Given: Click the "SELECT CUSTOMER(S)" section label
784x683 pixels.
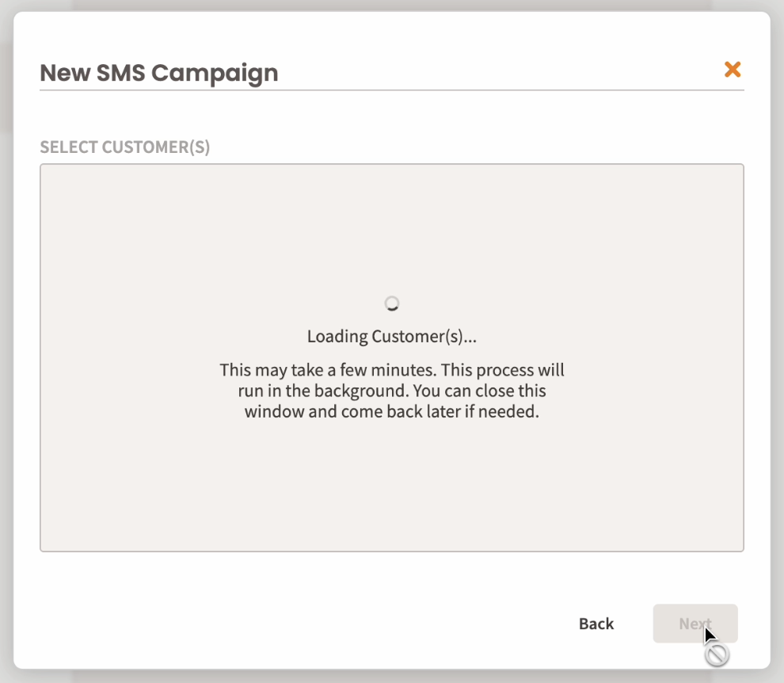Looking at the screenshot, I should [x=125, y=147].
